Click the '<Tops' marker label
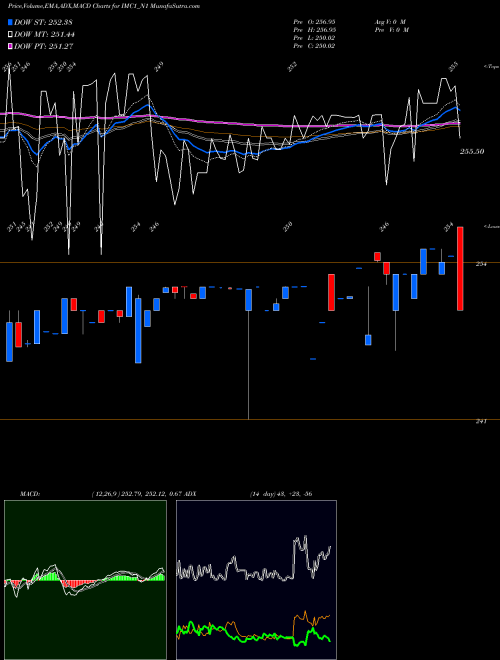Image resolution: width=500 pixels, height=660 pixels. [492, 67]
